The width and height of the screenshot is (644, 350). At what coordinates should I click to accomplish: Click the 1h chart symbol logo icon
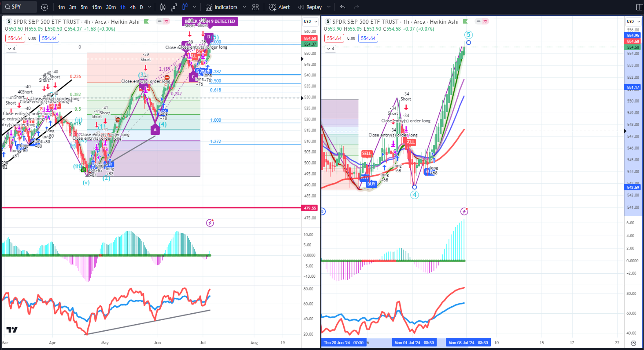pyautogui.click(x=328, y=22)
